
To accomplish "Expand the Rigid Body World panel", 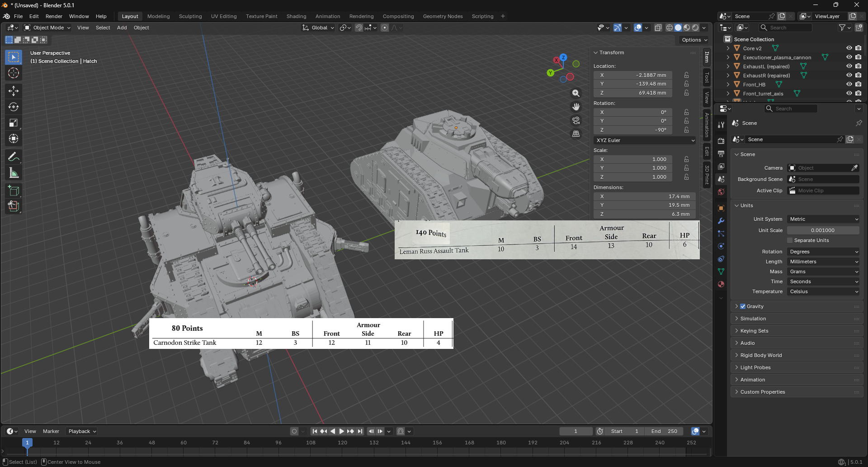I will point(761,355).
